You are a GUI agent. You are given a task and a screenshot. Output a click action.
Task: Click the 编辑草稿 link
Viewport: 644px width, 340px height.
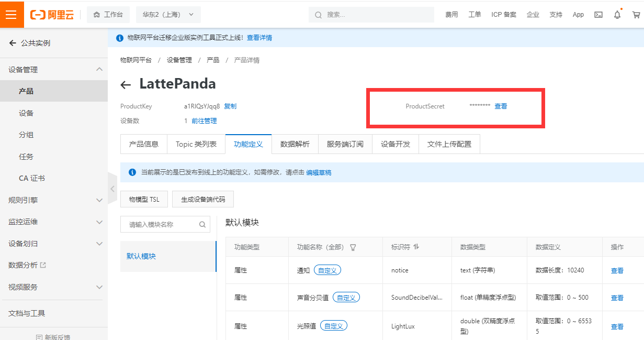click(319, 172)
